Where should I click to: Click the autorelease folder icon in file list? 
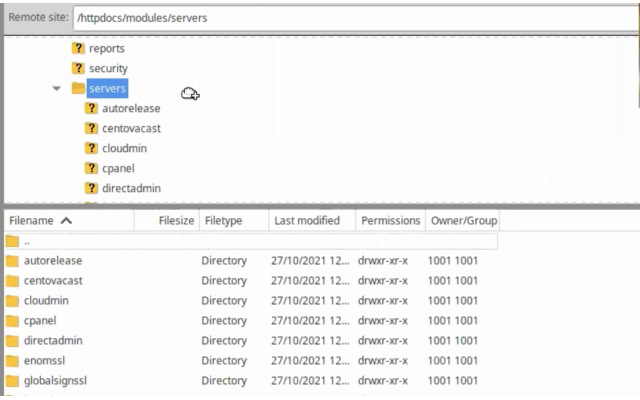coord(13,261)
